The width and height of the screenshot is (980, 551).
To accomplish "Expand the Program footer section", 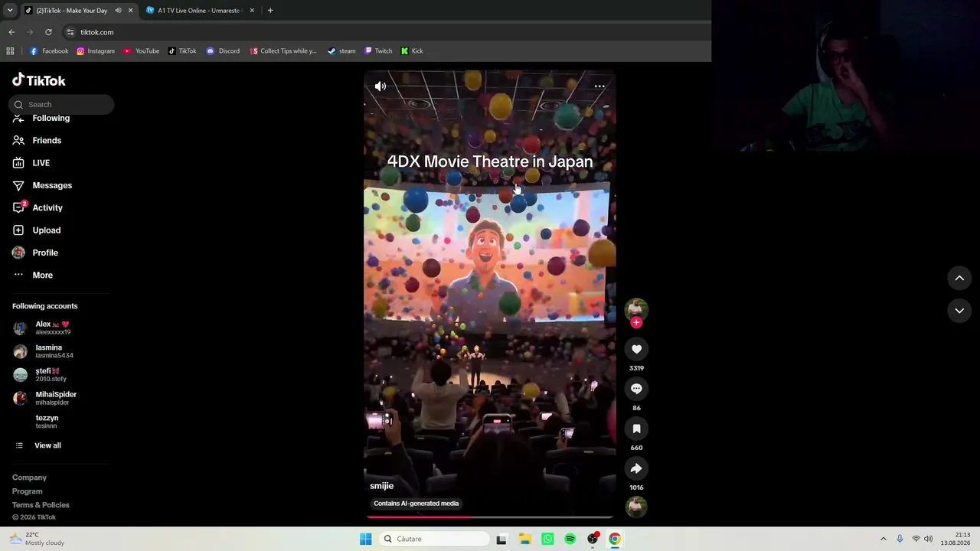I will (x=28, y=491).
